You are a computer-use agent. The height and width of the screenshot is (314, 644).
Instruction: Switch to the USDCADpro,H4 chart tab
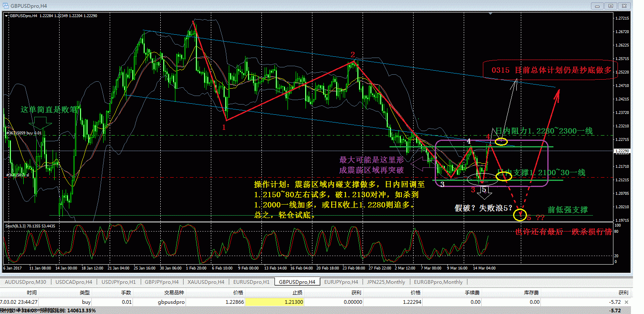pos(74,282)
